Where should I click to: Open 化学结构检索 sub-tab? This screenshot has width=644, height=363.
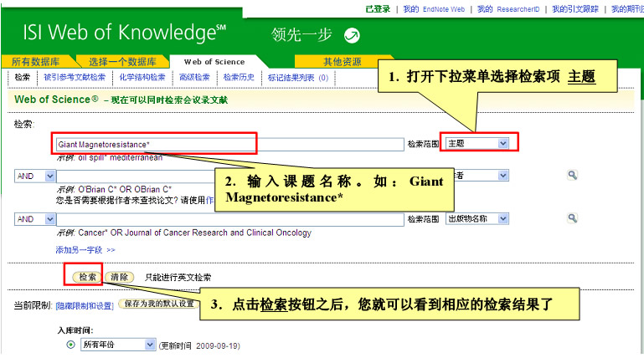[x=142, y=77]
